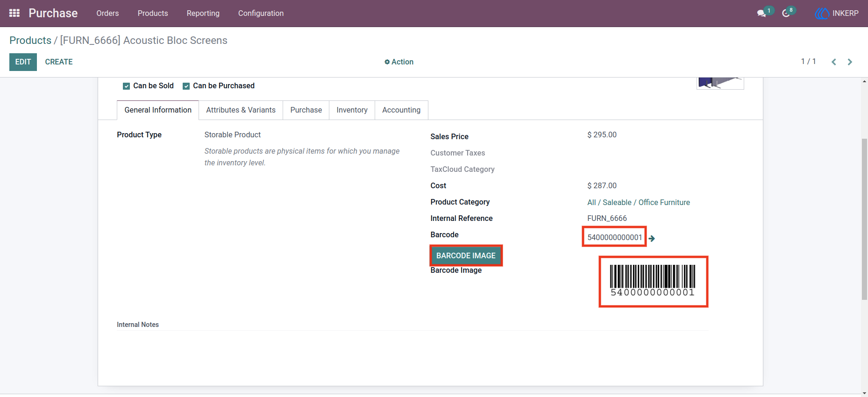Viewport: 868px width, 397px height.
Task: Open the conversations chat icon
Action: pyautogui.click(x=762, y=13)
